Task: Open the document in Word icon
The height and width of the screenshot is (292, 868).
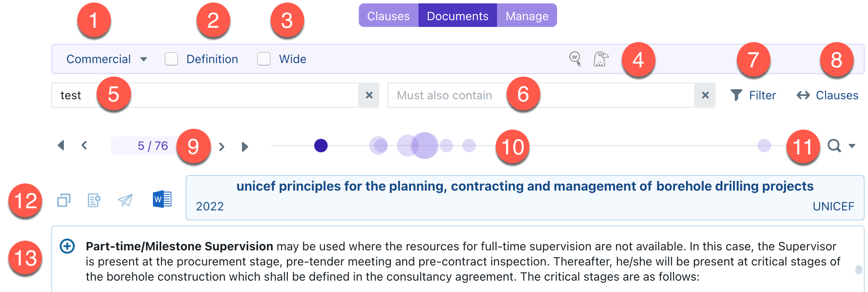Action: 162,199
